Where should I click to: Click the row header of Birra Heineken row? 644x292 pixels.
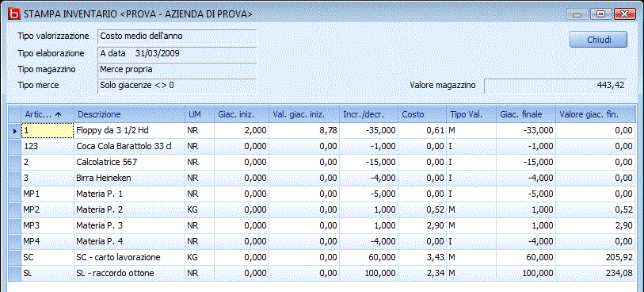point(15,178)
